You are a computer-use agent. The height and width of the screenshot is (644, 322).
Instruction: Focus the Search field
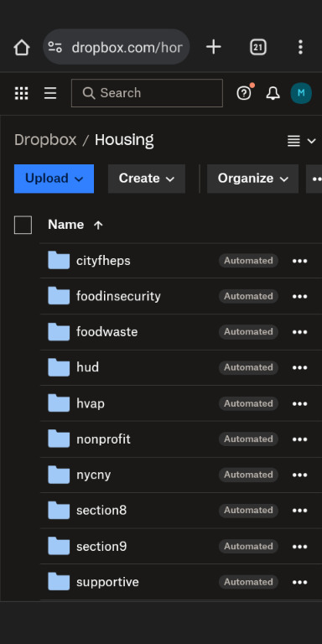click(x=147, y=93)
